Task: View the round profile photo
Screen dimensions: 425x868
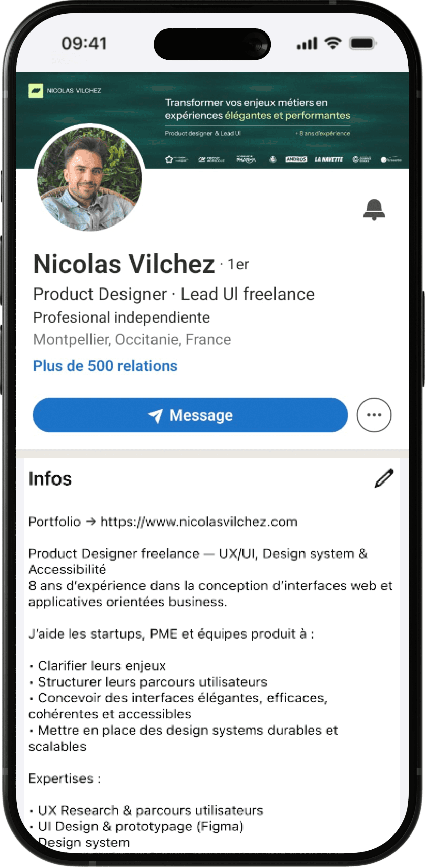Action: [89, 179]
